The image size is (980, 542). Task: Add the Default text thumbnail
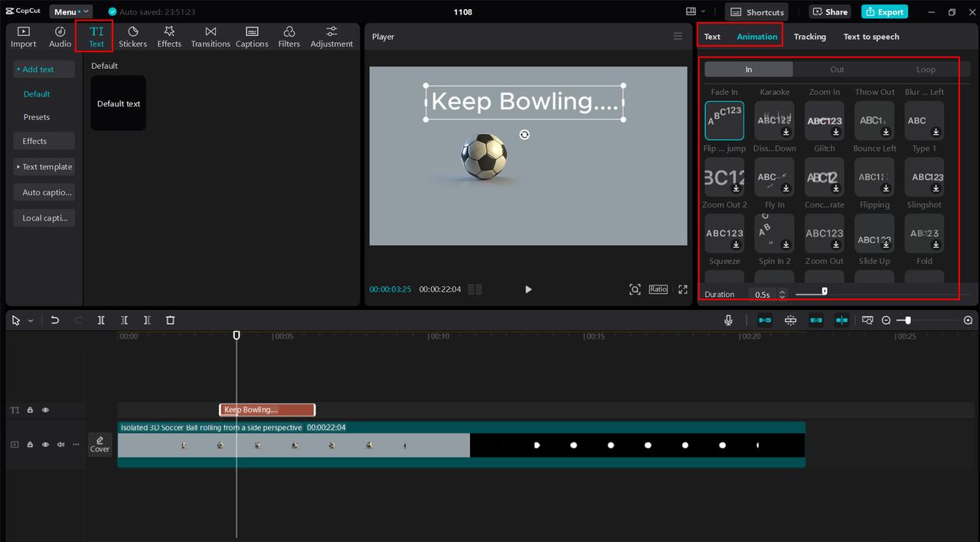[118, 103]
